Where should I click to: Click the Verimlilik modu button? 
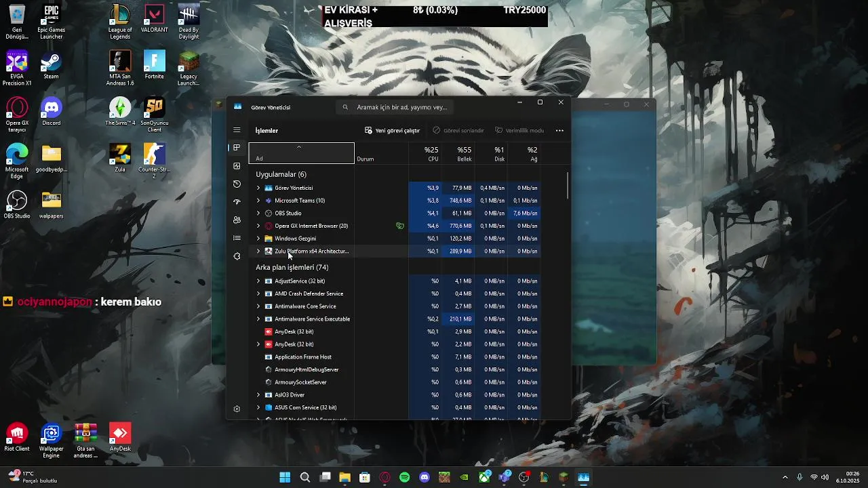click(519, 130)
